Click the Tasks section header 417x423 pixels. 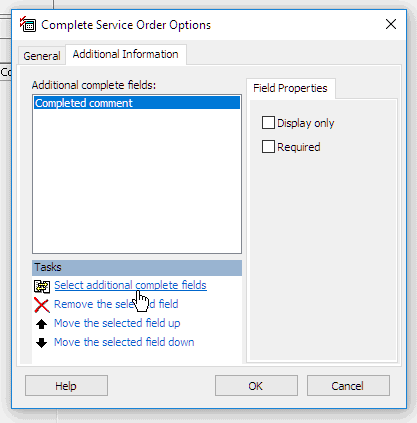point(137,268)
